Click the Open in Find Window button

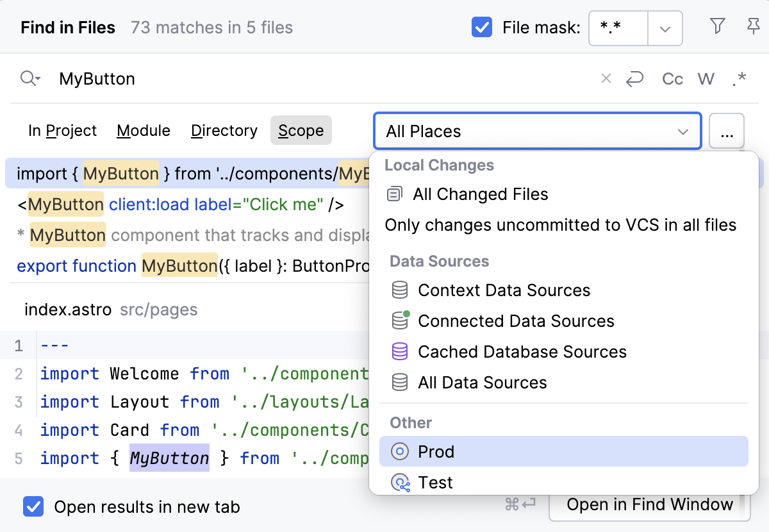click(x=650, y=504)
